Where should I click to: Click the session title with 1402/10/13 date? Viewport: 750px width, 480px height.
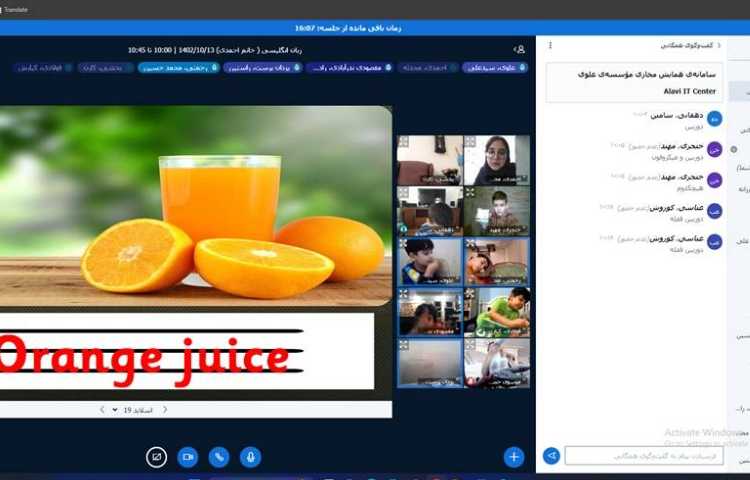(215, 50)
